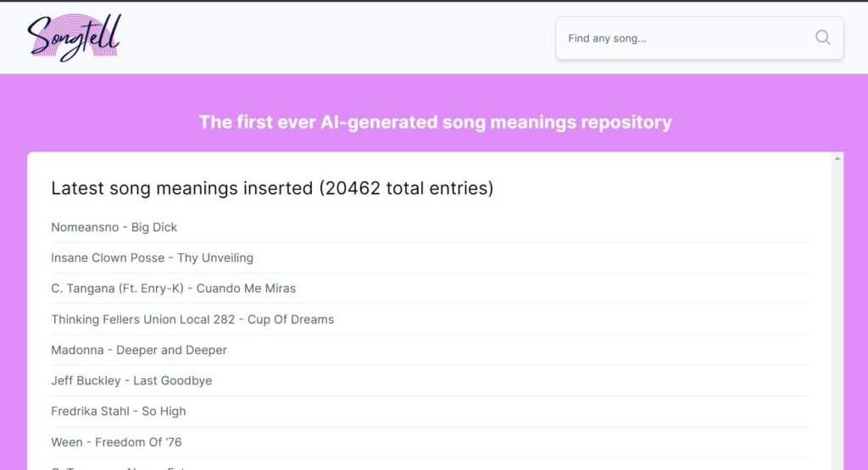
Task: Click the "Latest song meanings inserted" heading
Action: [x=182, y=188]
